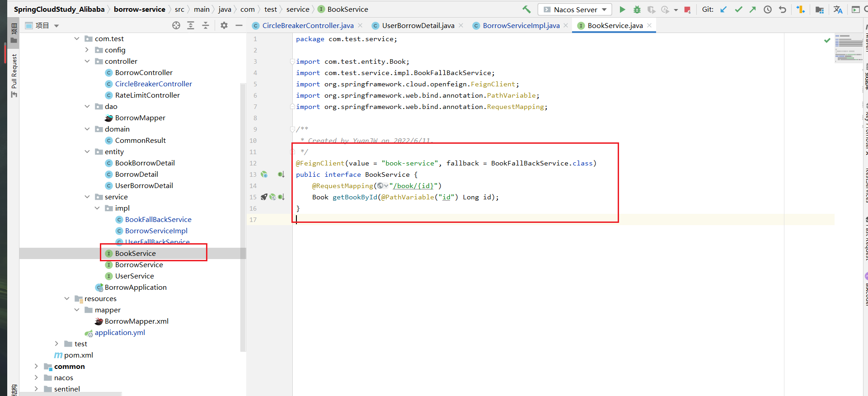Click the Expand All icon in project panel
This screenshot has width=868, height=396.
[x=191, y=25]
